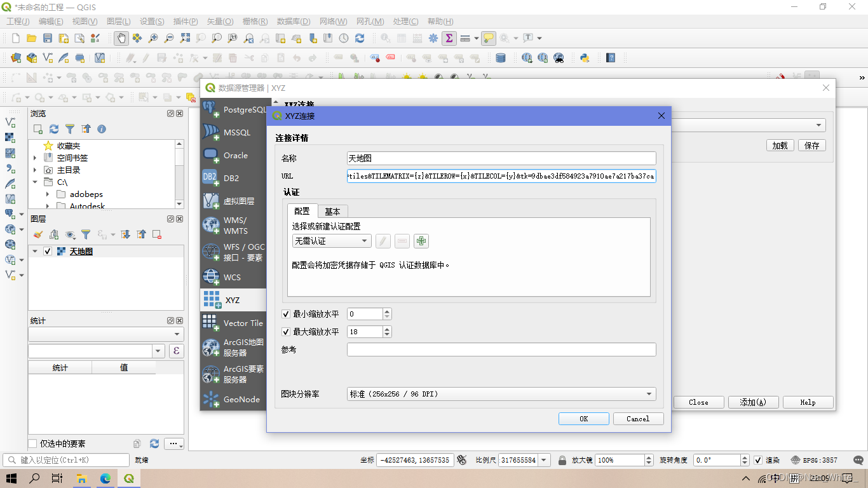The height and width of the screenshot is (488, 868).
Task: Click the Refresh map toolbar icon
Action: [360, 38]
